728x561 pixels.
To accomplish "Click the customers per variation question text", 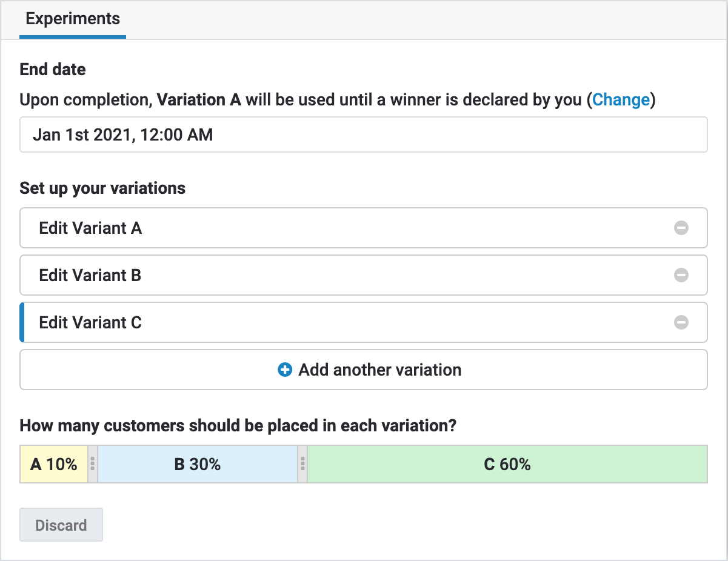I will tap(238, 426).
